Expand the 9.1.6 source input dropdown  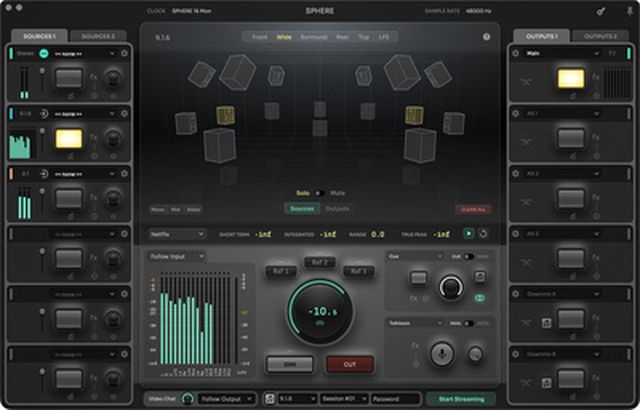(84, 114)
